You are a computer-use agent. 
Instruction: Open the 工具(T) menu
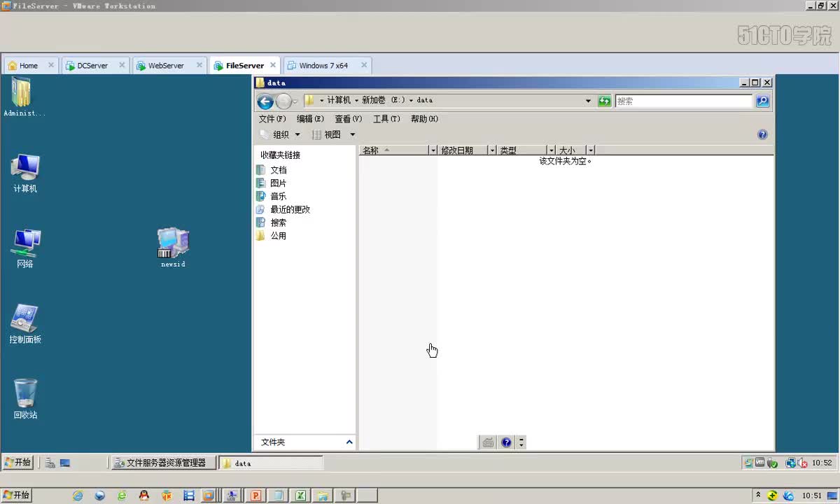[386, 119]
